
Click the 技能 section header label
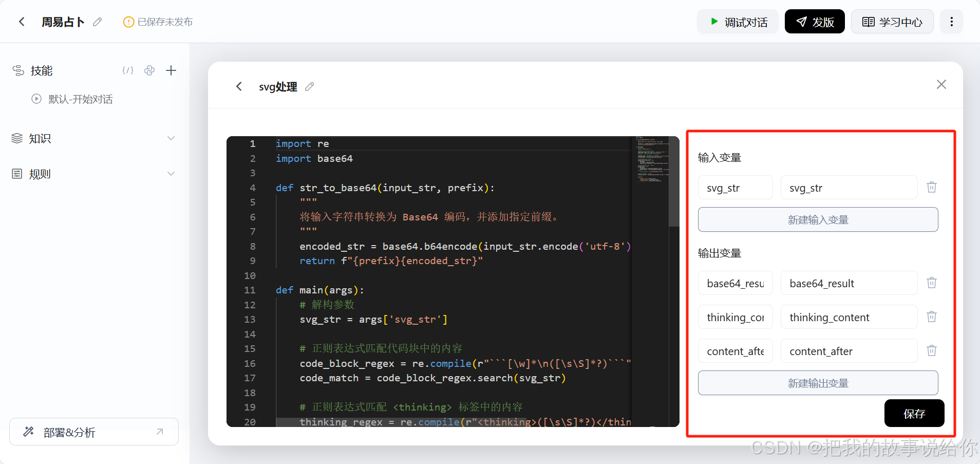tap(42, 70)
